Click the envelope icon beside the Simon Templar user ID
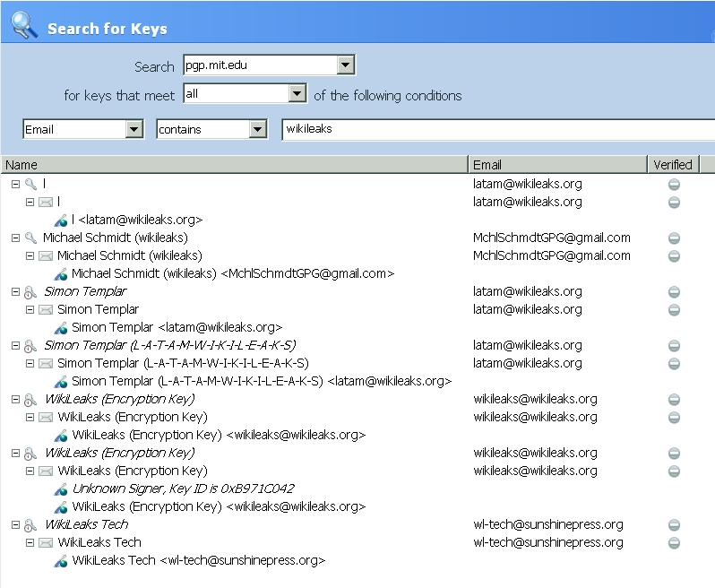 click(45, 310)
